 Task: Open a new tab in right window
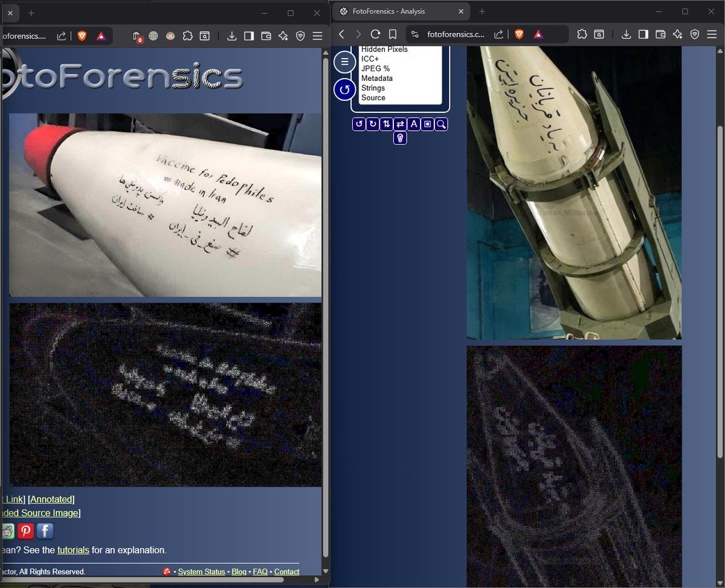[482, 11]
